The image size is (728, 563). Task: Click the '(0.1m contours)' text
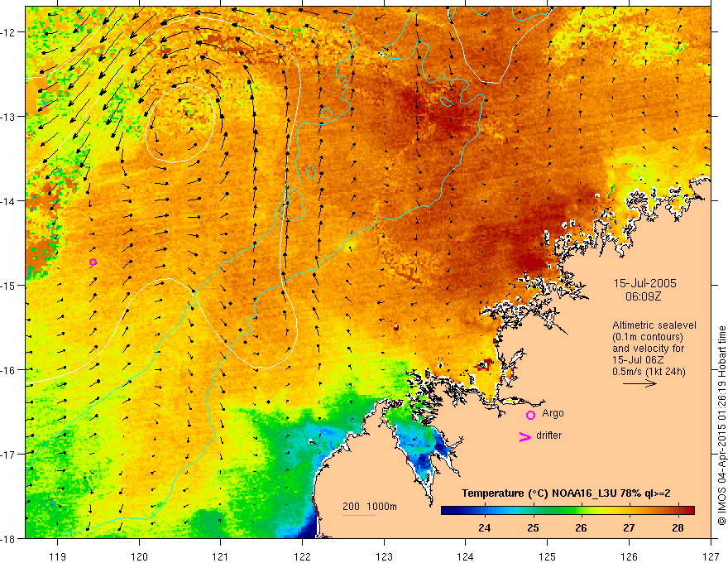pyautogui.click(x=648, y=337)
